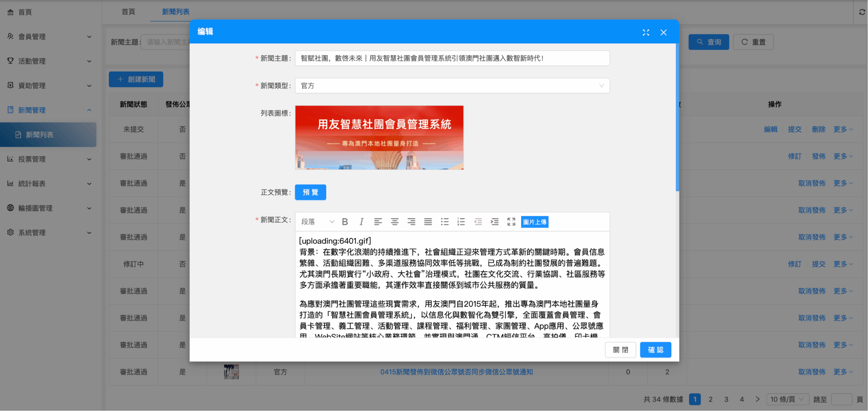This screenshot has height=411, width=868.
Task: Apply justify alignment to text
Action: point(428,222)
